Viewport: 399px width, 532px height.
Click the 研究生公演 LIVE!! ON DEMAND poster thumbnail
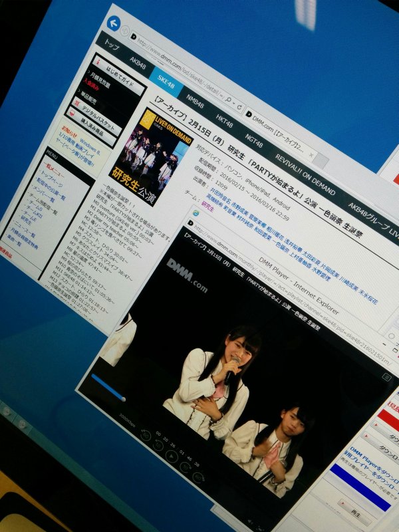coord(151,157)
